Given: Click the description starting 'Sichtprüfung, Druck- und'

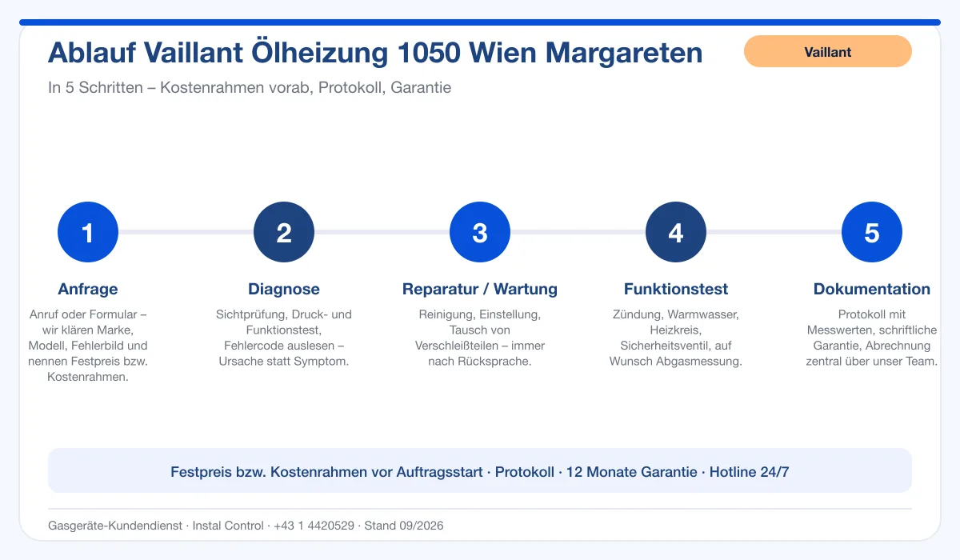Looking at the screenshot, I should click(284, 338).
